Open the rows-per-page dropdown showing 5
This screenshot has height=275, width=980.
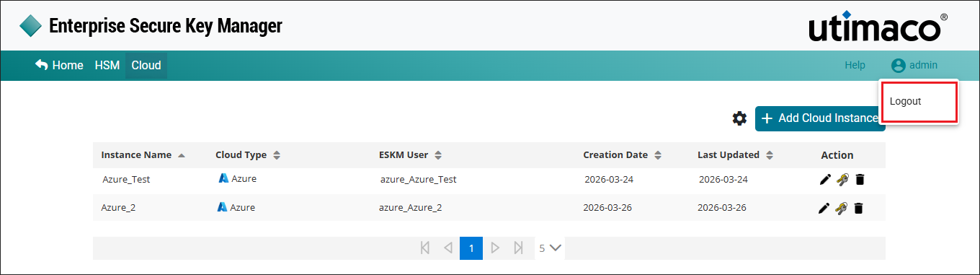tap(550, 248)
